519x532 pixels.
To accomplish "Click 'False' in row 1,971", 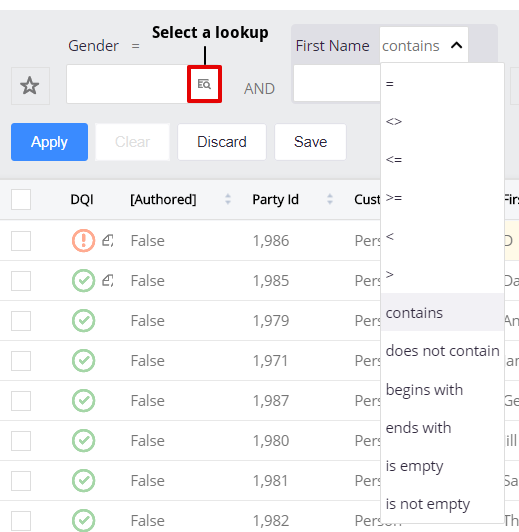I will click(x=148, y=361).
